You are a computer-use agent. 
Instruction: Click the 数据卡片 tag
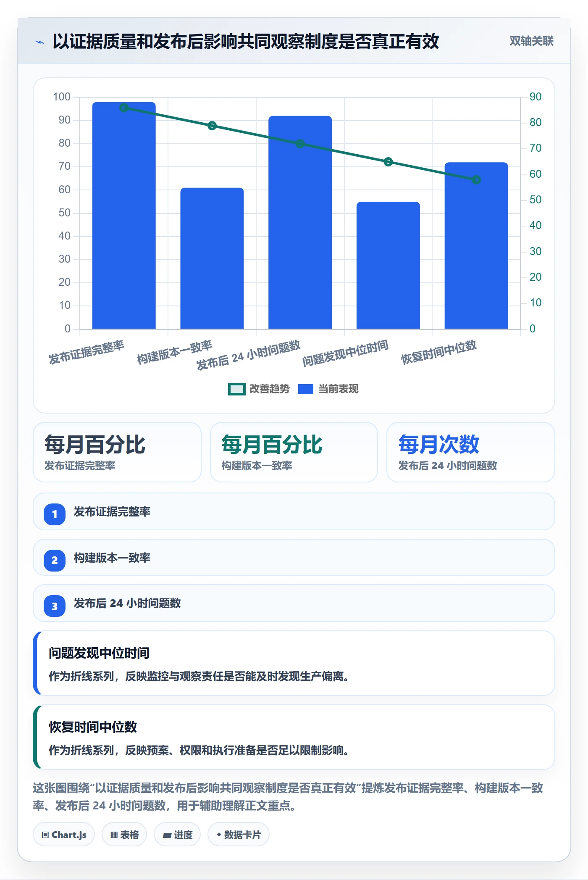coord(239,835)
